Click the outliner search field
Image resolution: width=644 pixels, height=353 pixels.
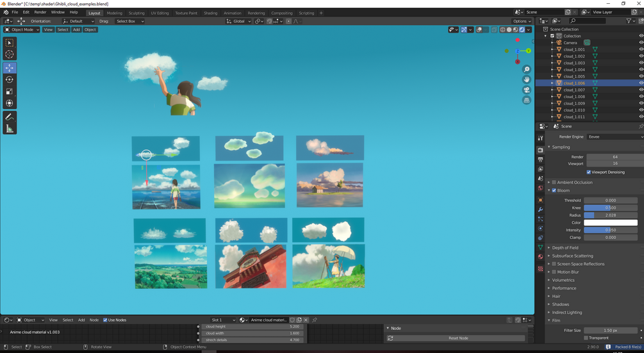tap(588, 21)
